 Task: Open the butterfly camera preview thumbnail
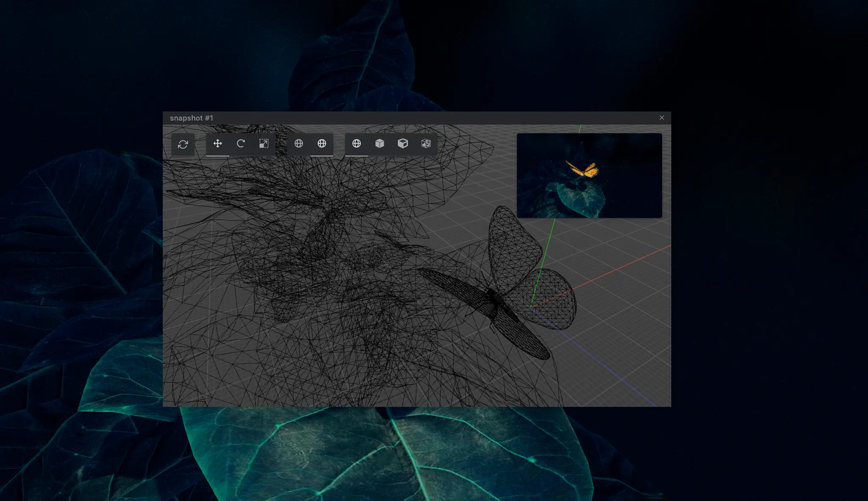(589, 175)
